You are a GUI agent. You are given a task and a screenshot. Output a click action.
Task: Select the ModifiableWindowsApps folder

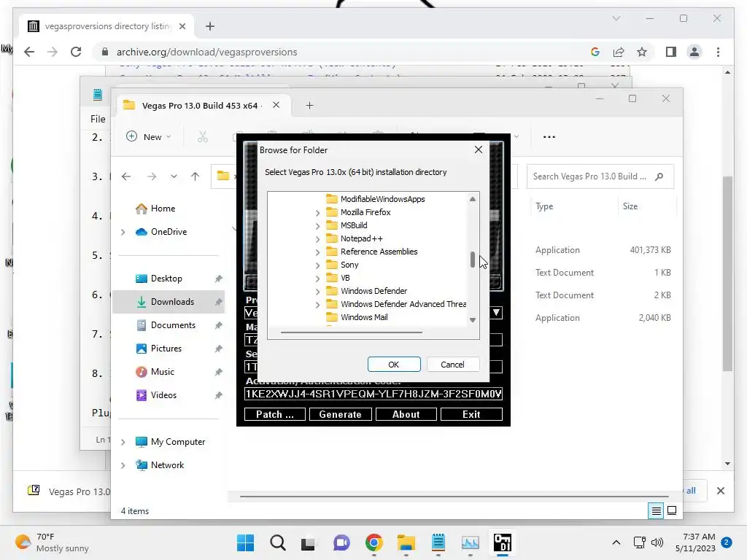point(382,199)
